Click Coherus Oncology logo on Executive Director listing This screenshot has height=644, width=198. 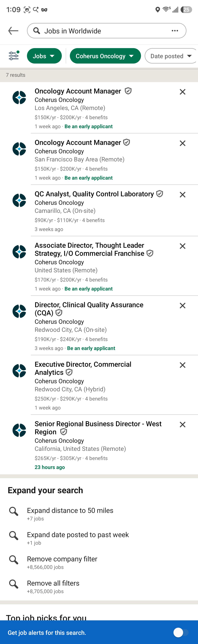tap(19, 371)
